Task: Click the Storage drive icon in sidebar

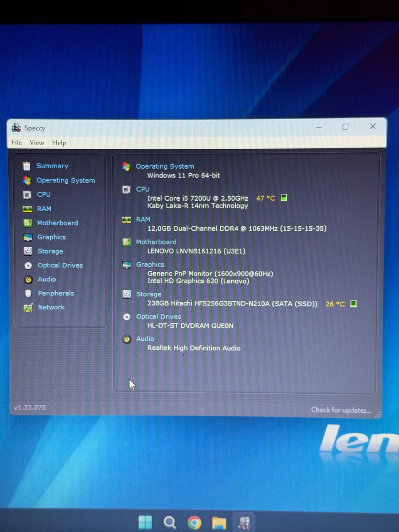Action: pyautogui.click(x=28, y=251)
